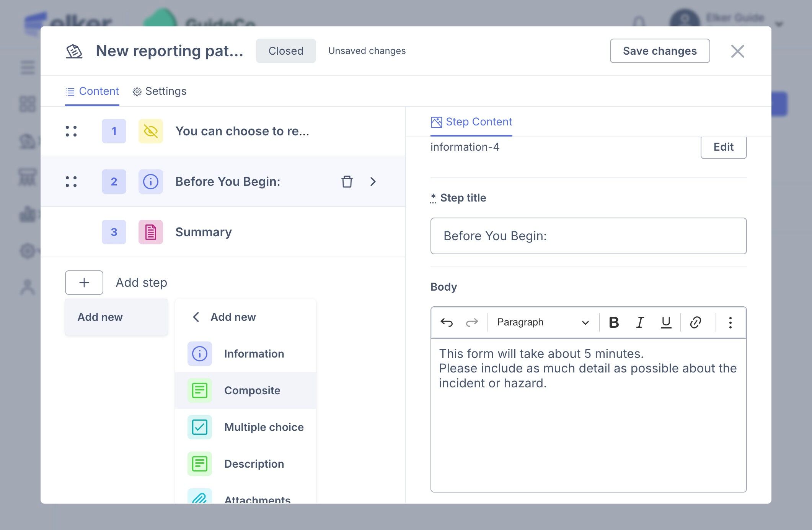The width and height of the screenshot is (812, 530).
Task: Delete the Before You Begin step
Action: point(347,182)
